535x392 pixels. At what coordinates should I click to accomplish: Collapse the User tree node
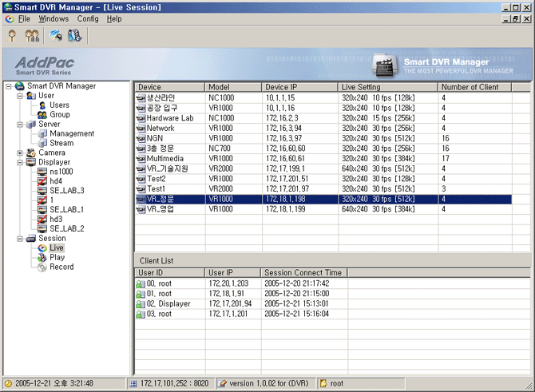click(x=20, y=96)
